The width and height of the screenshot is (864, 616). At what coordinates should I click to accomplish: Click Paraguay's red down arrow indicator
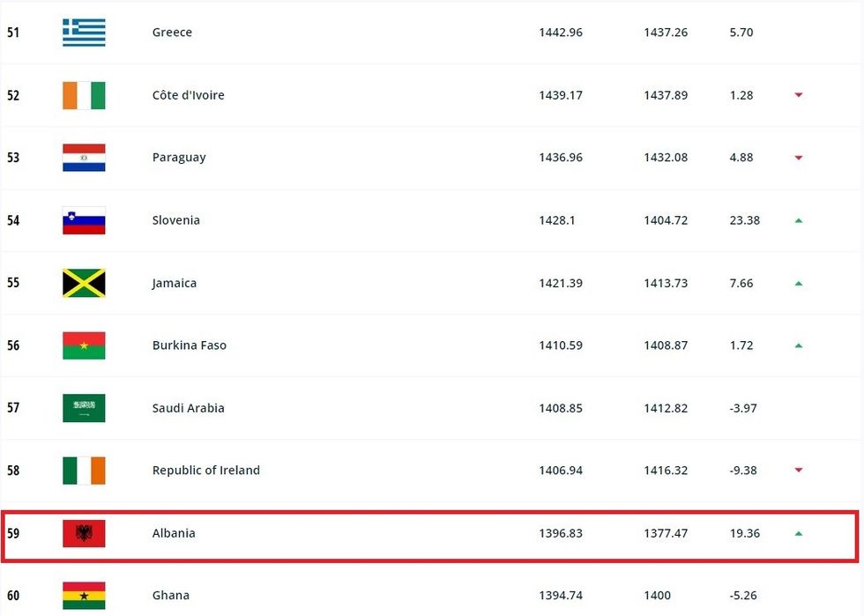point(799,158)
